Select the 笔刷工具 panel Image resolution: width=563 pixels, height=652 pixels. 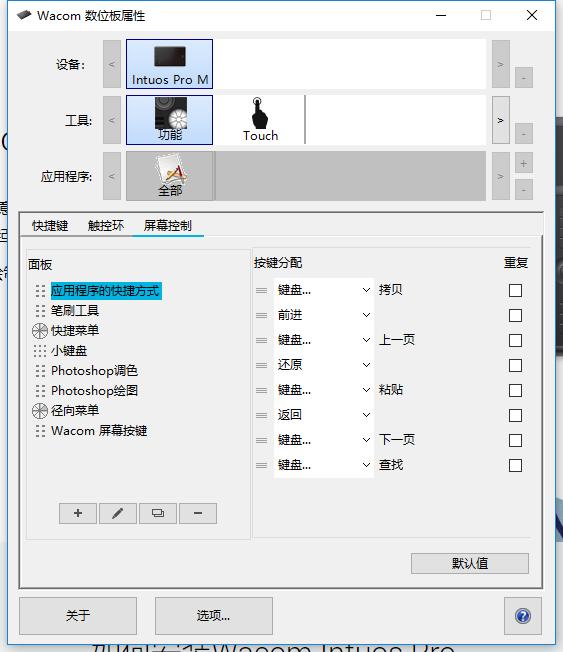[x=75, y=310]
